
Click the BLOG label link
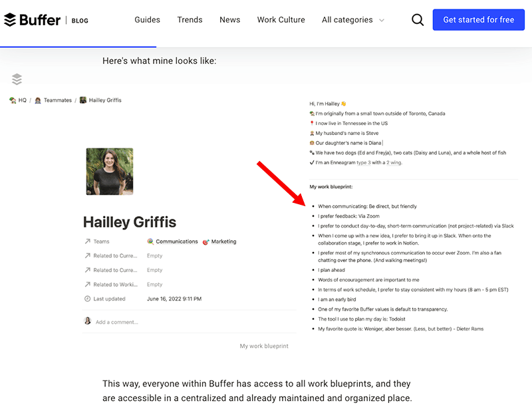[80, 21]
